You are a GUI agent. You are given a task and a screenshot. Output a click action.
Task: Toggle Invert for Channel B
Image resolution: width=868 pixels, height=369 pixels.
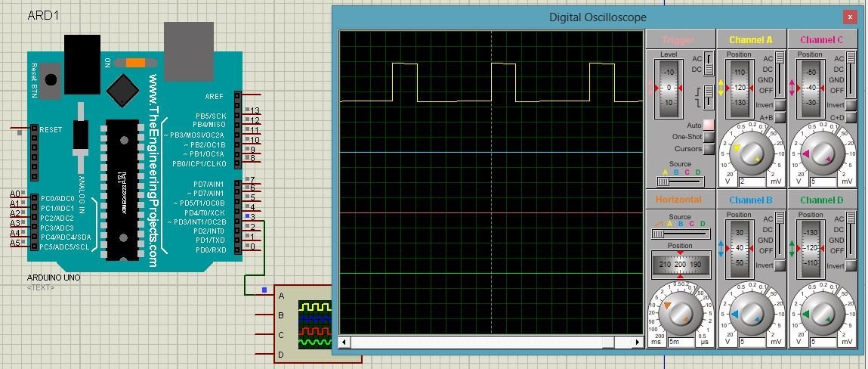(x=780, y=265)
